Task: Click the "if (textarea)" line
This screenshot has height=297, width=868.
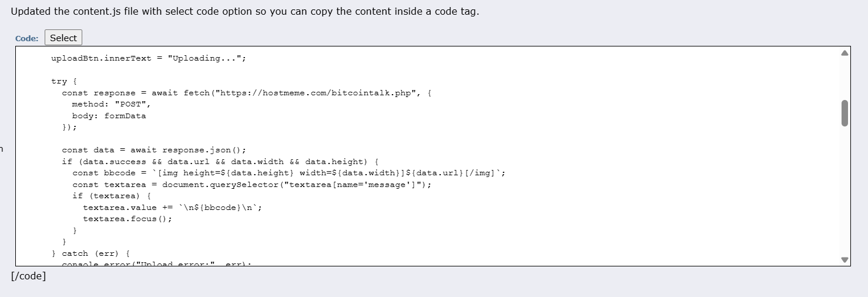Action: click(x=112, y=196)
